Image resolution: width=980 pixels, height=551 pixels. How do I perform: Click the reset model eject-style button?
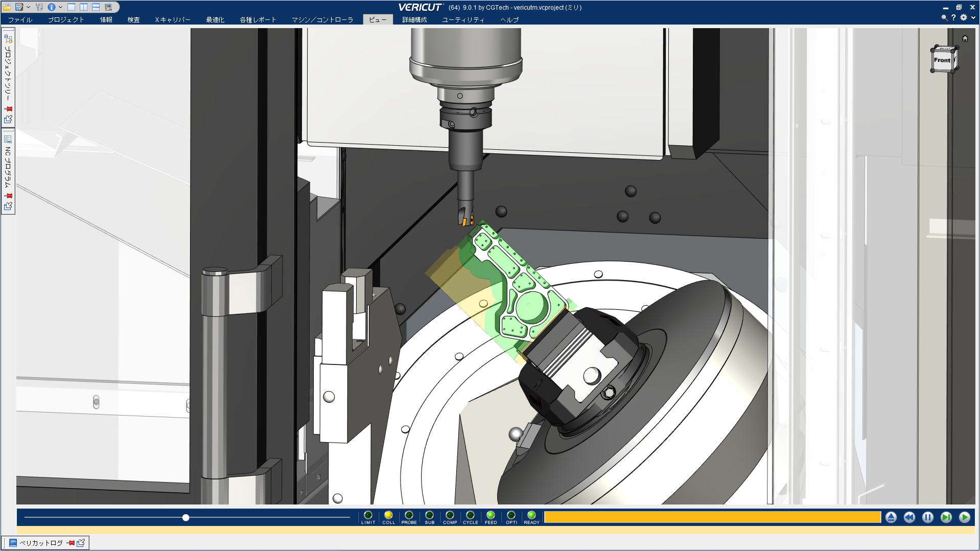891,517
